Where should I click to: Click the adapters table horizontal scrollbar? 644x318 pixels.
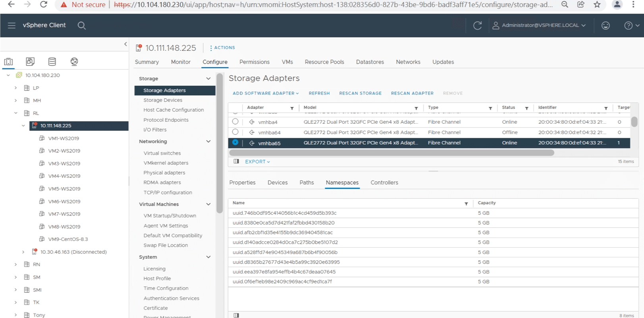tap(391, 153)
